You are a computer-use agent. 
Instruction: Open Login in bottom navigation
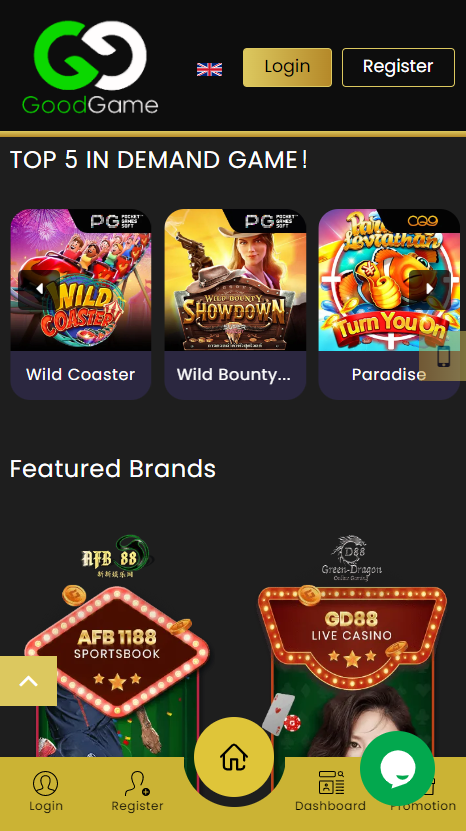46,791
